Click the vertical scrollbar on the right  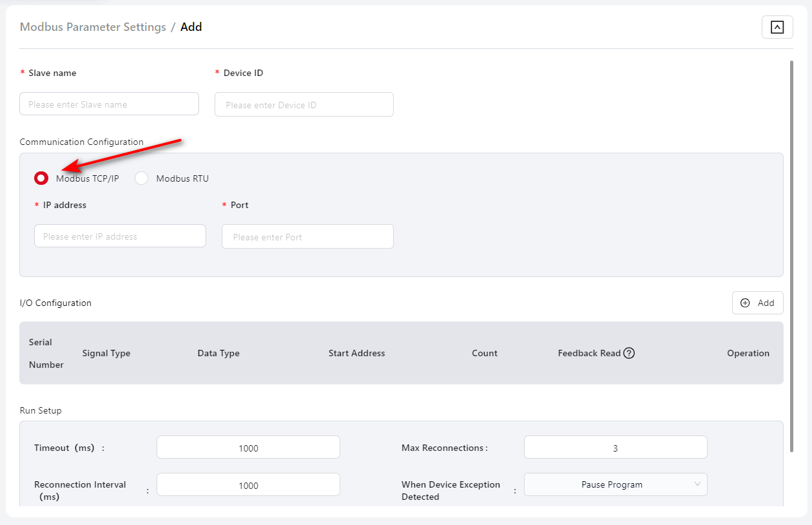click(791, 258)
